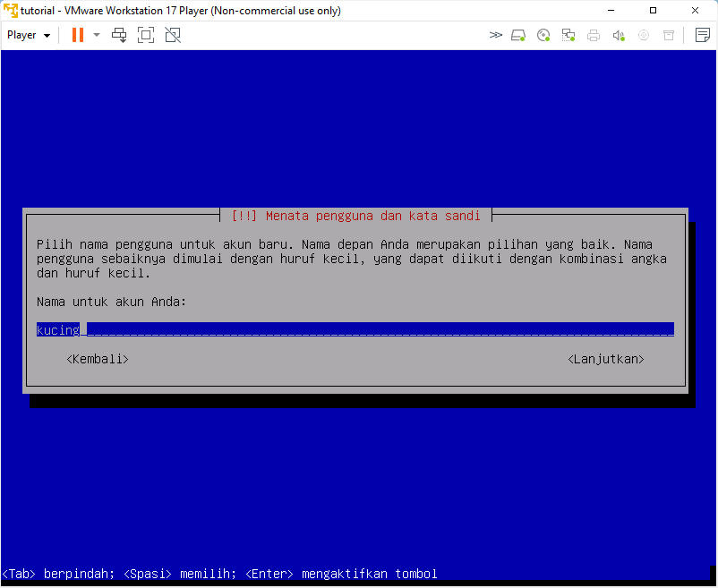Toggle Unity mode icon
Screen dimensions: 718x588
[173, 35]
